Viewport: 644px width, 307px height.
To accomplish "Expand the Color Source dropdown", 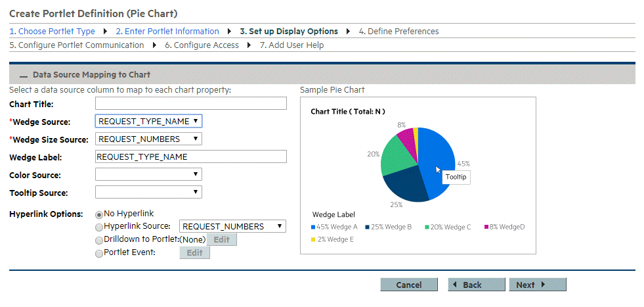I will (x=148, y=174).
